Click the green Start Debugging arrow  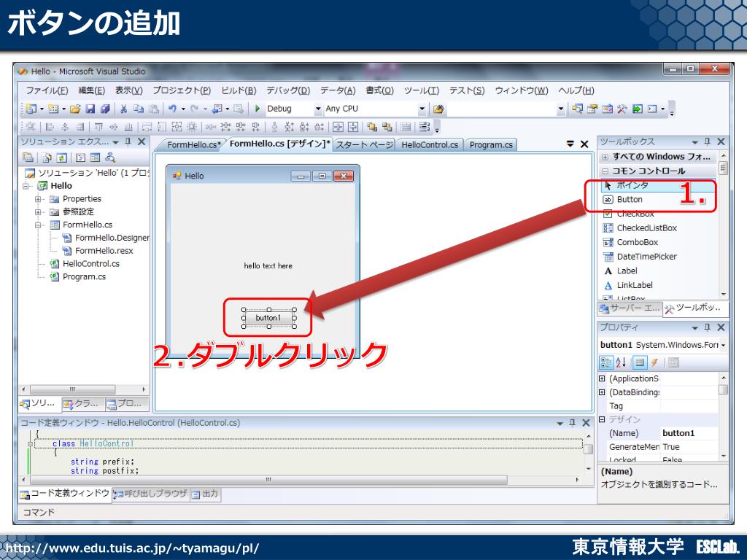tap(258, 109)
